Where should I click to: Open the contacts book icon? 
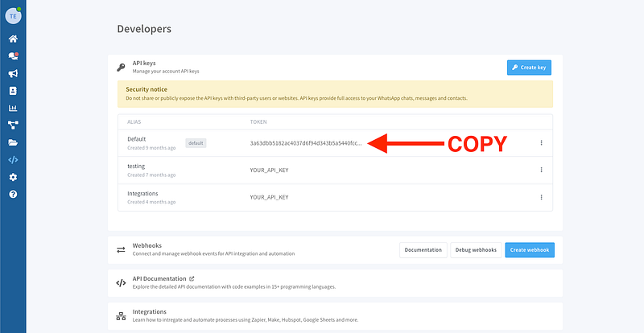tap(13, 91)
